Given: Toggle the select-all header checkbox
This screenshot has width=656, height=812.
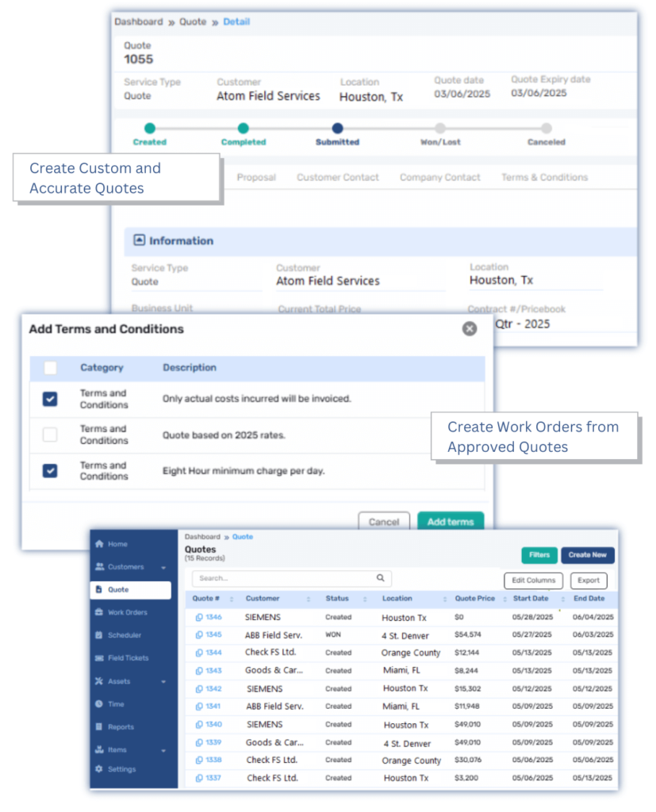Looking at the screenshot, I should pos(50,368).
